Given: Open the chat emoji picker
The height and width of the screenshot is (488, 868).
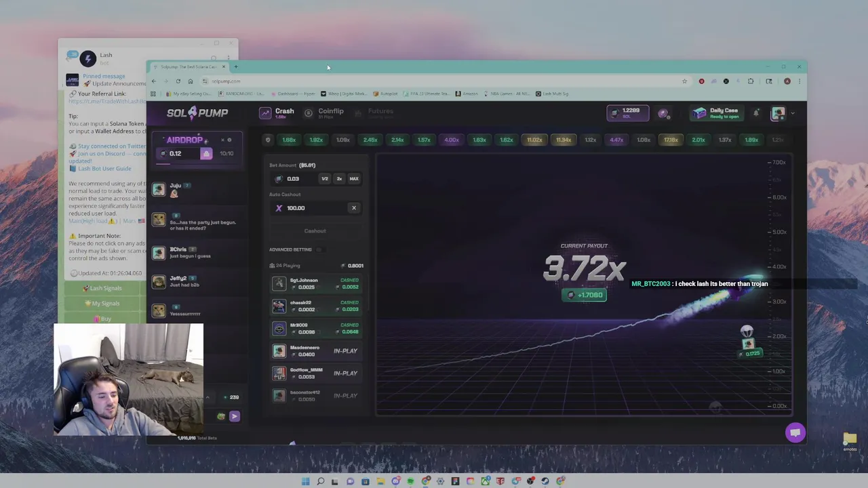Looking at the screenshot, I should click(221, 416).
